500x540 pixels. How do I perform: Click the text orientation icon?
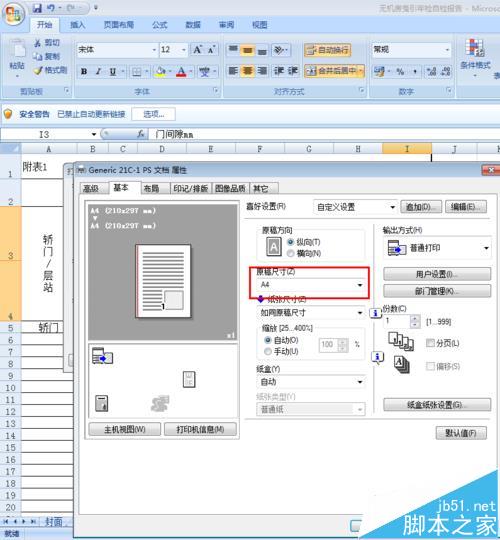280,50
